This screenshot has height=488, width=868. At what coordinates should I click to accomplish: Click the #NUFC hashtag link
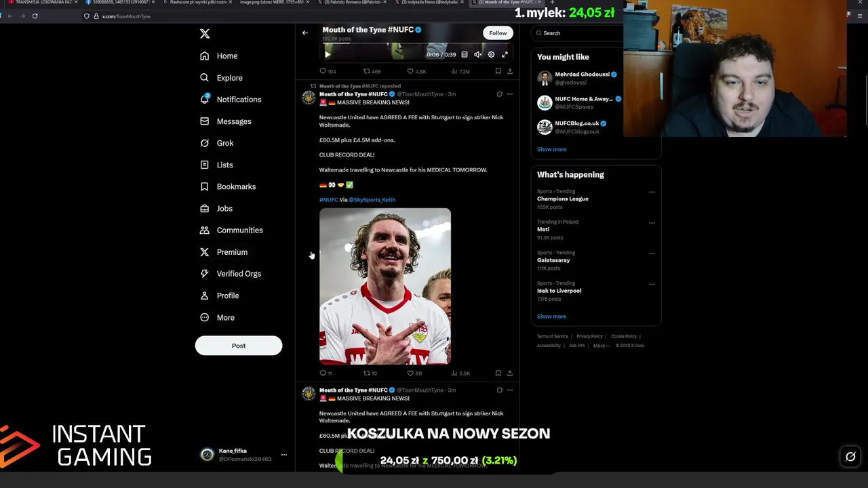tap(328, 200)
